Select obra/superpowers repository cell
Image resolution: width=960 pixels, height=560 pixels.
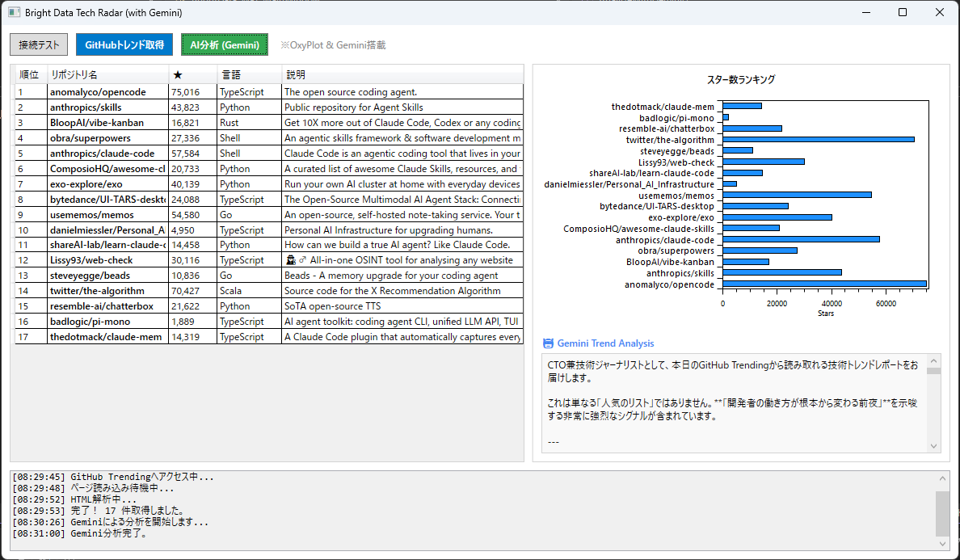(107, 137)
